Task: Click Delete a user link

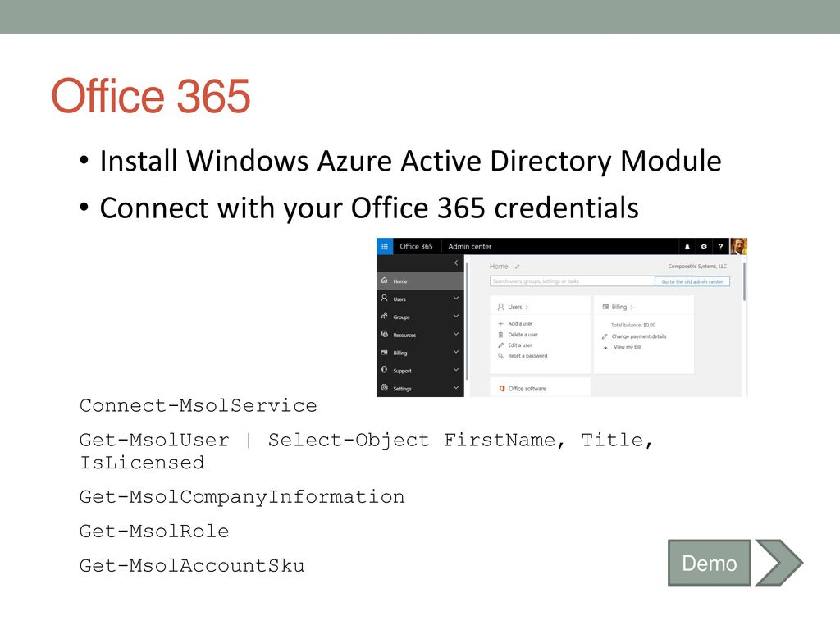Action: 523,335
